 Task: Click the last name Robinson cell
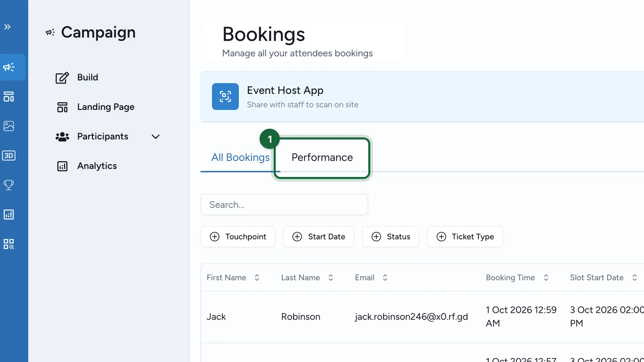tap(301, 317)
